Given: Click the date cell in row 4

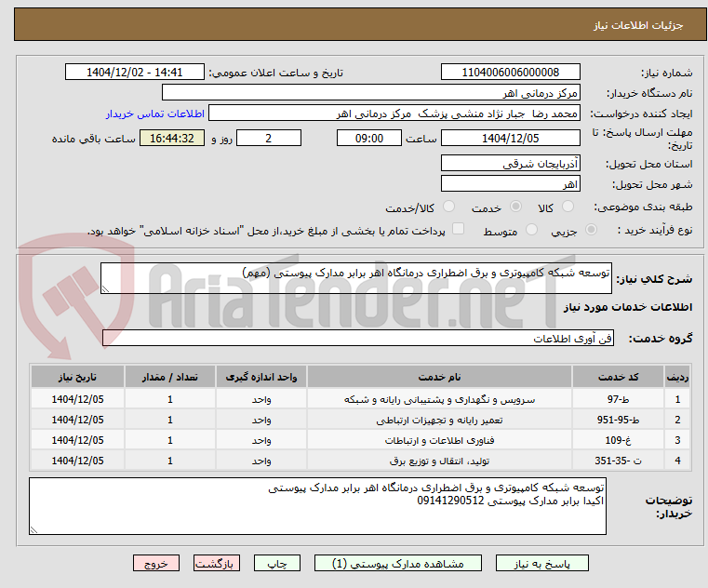Looking at the screenshot, I should point(77,461).
